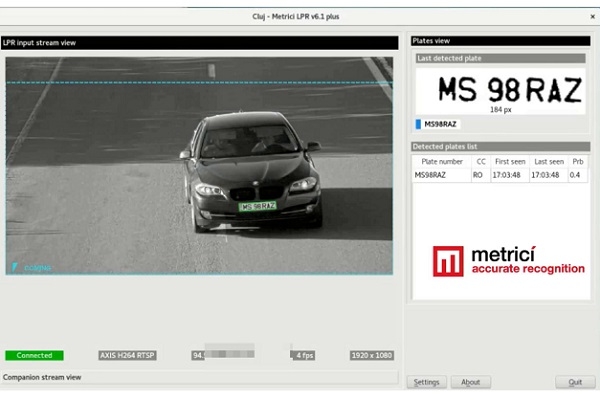Click the green Connected status indicator
Image resolution: width=600 pixels, height=400 pixels.
[x=34, y=355]
